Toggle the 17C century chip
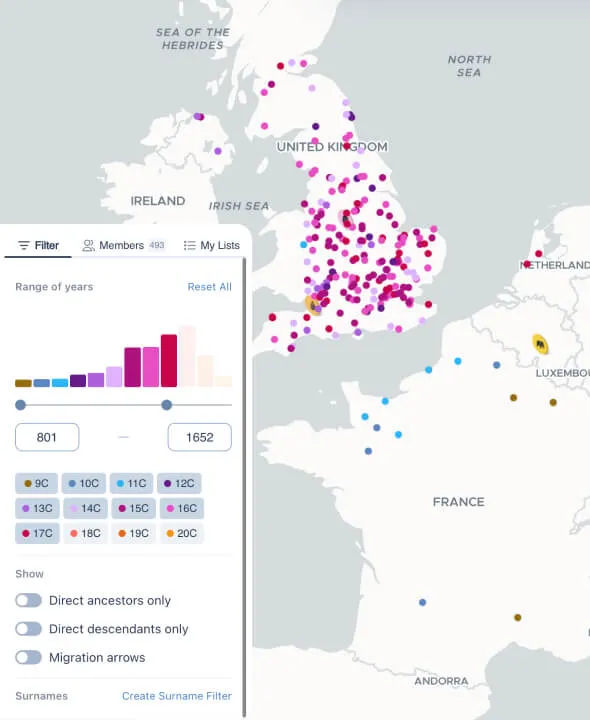 (37, 533)
